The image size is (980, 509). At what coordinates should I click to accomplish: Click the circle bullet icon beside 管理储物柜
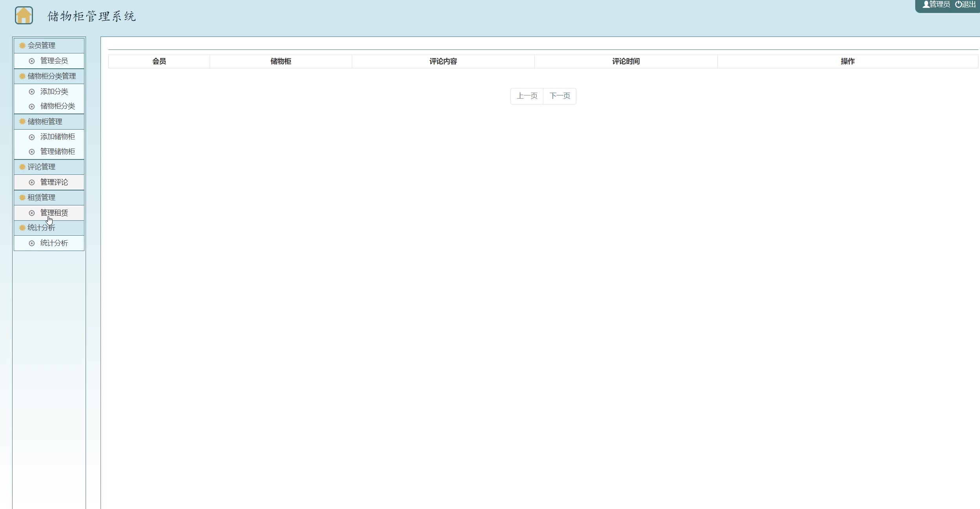click(x=32, y=152)
